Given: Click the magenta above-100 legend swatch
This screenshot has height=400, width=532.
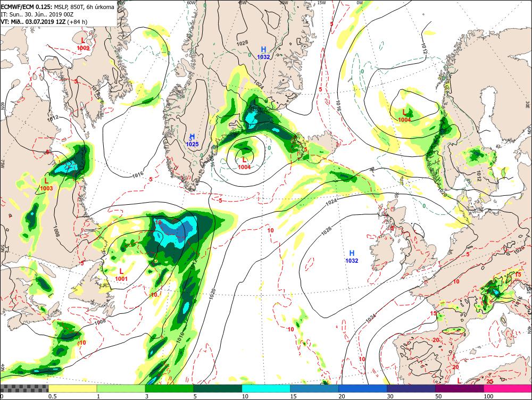Looking at the screenshot, I should (508, 388).
